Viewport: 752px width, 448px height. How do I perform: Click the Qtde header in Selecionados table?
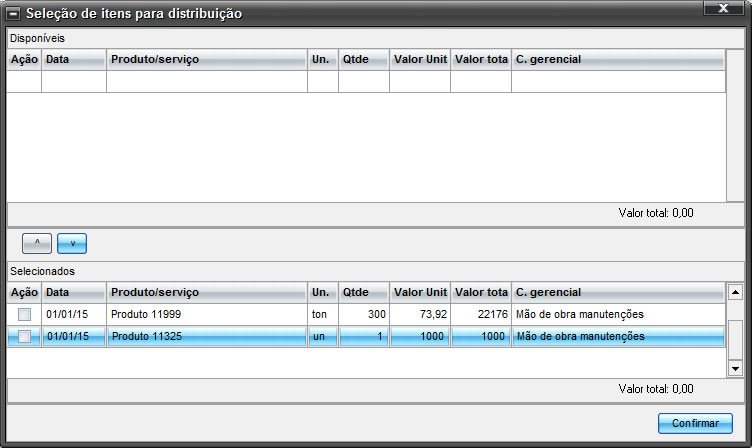364,292
